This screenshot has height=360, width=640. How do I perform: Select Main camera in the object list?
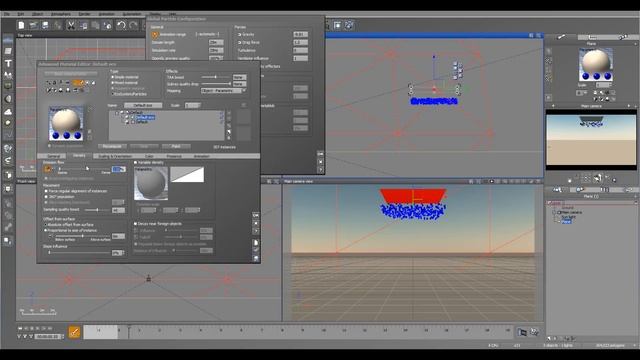coord(571,212)
